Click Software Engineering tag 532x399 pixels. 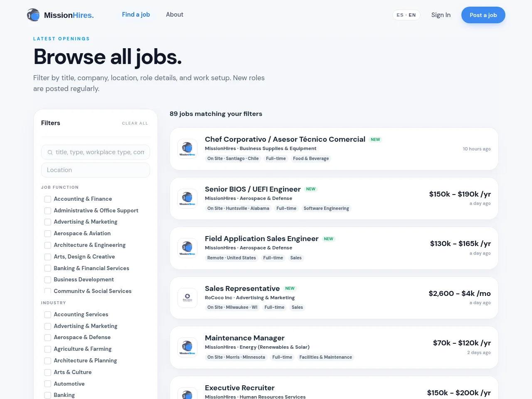[326, 209]
